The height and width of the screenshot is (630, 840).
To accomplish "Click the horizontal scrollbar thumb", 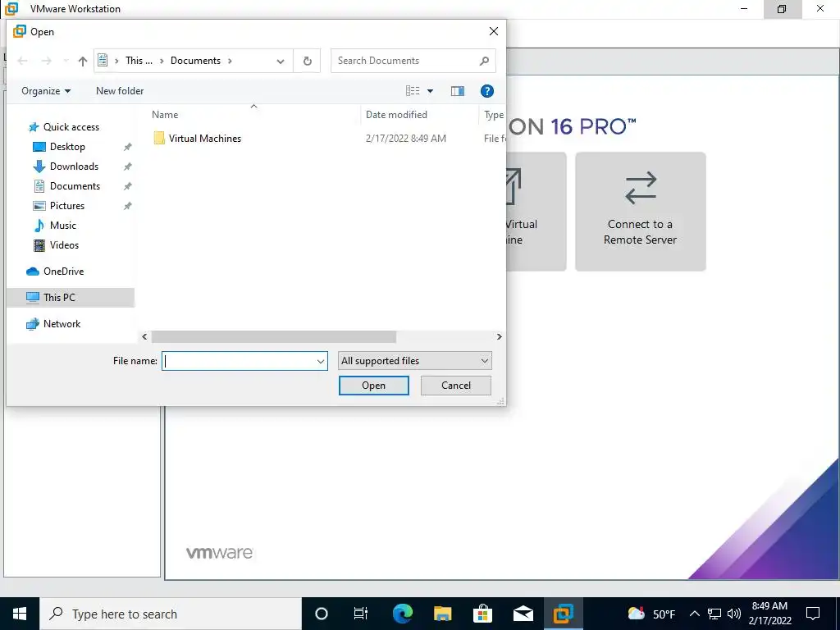I will coord(274,337).
